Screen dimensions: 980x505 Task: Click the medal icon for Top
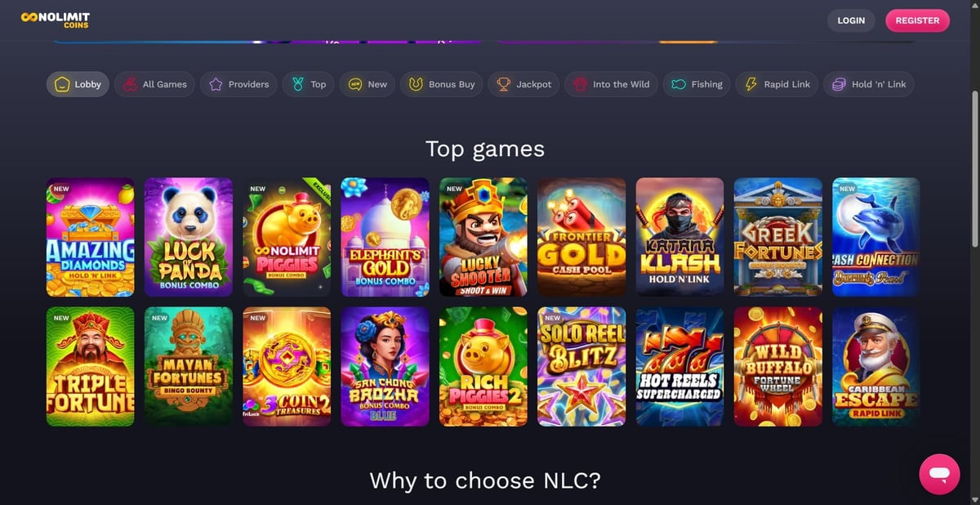point(298,84)
